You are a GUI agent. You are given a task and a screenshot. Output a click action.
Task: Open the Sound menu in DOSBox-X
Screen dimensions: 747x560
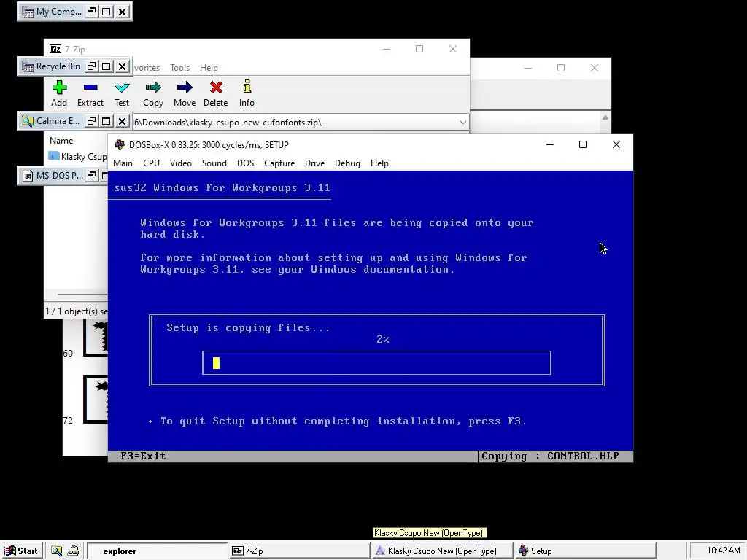pyautogui.click(x=214, y=163)
